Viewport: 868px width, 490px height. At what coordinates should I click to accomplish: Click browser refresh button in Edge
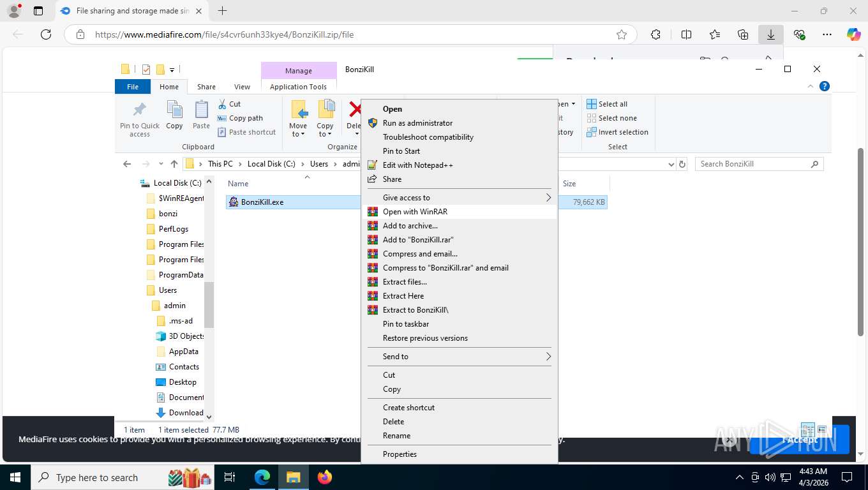coord(46,35)
